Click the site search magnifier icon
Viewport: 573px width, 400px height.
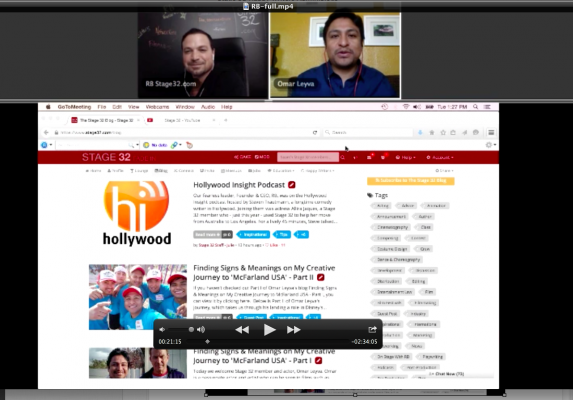[x=342, y=157]
